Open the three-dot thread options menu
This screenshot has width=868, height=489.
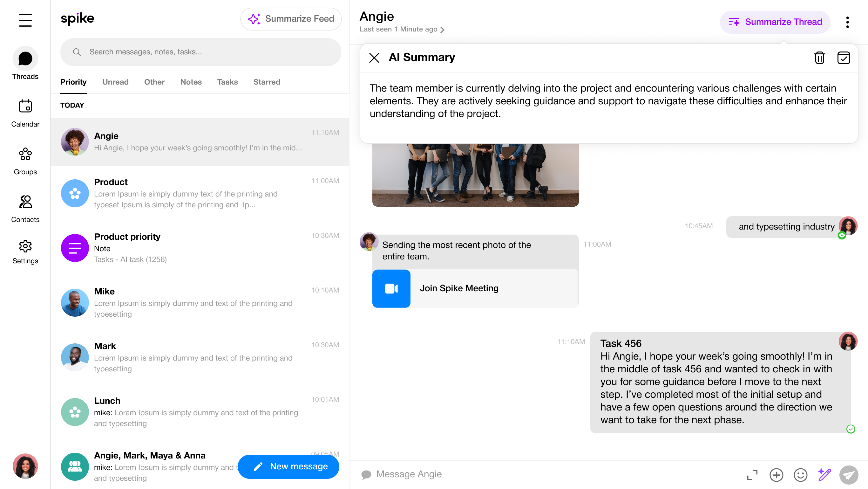click(847, 22)
